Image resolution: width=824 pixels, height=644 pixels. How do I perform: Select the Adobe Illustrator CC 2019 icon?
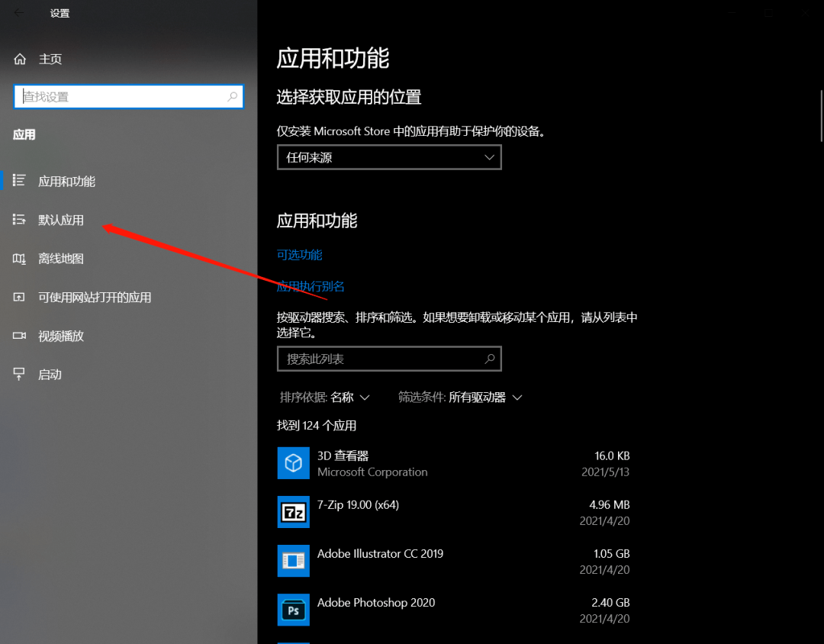click(293, 561)
